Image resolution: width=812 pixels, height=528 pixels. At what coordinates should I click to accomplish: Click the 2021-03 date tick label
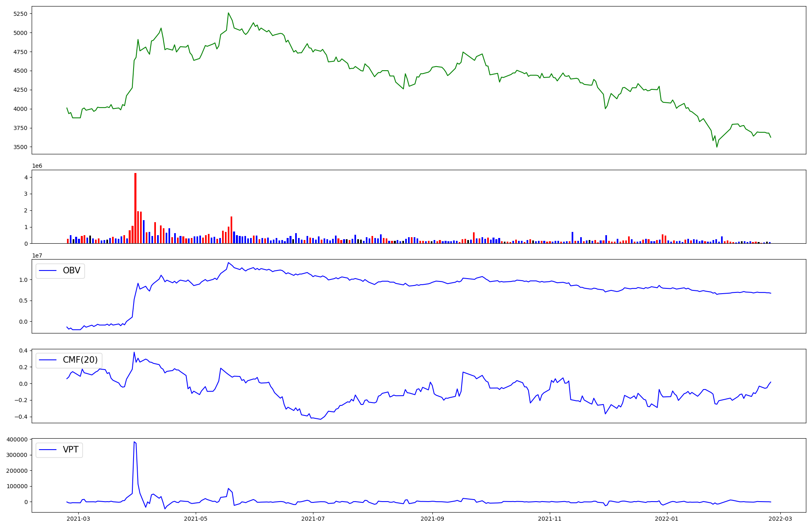pyautogui.click(x=78, y=518)
